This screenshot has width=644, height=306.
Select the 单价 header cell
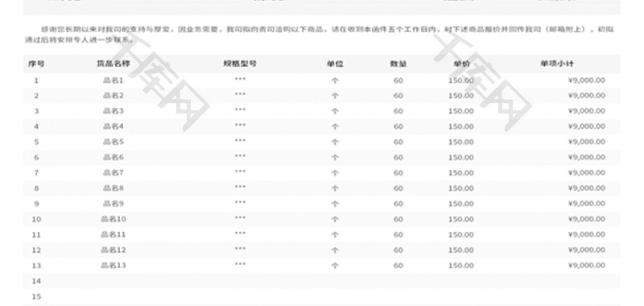coord(461,64)
